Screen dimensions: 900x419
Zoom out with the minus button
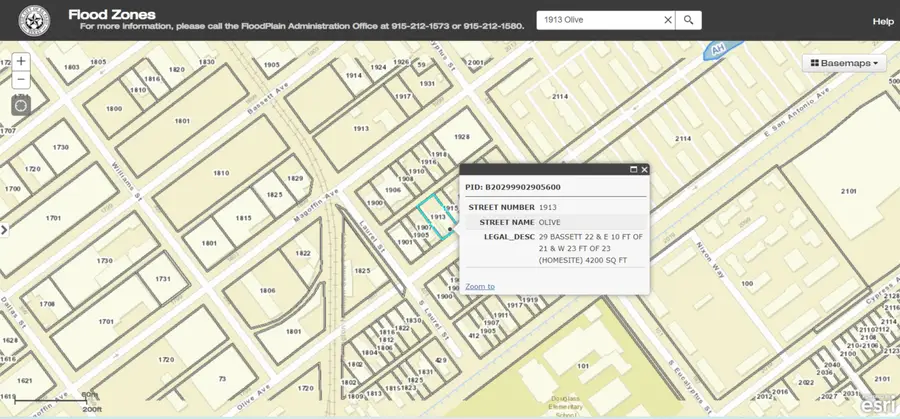click(21, 80)
